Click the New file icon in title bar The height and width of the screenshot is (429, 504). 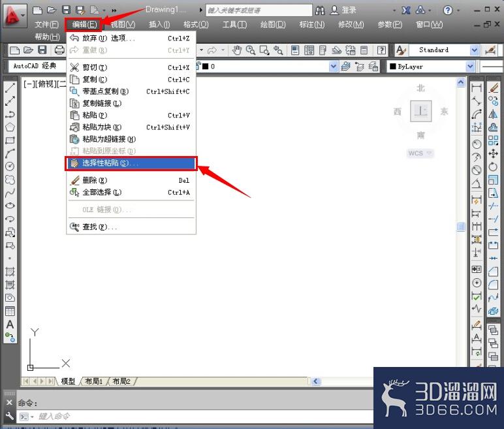[x=38, y=10]
